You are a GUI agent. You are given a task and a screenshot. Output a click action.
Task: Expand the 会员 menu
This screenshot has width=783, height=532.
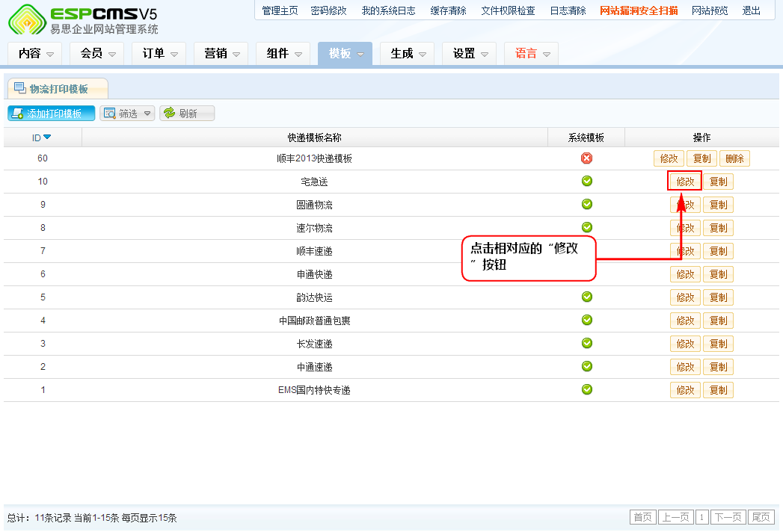point(97,53)
